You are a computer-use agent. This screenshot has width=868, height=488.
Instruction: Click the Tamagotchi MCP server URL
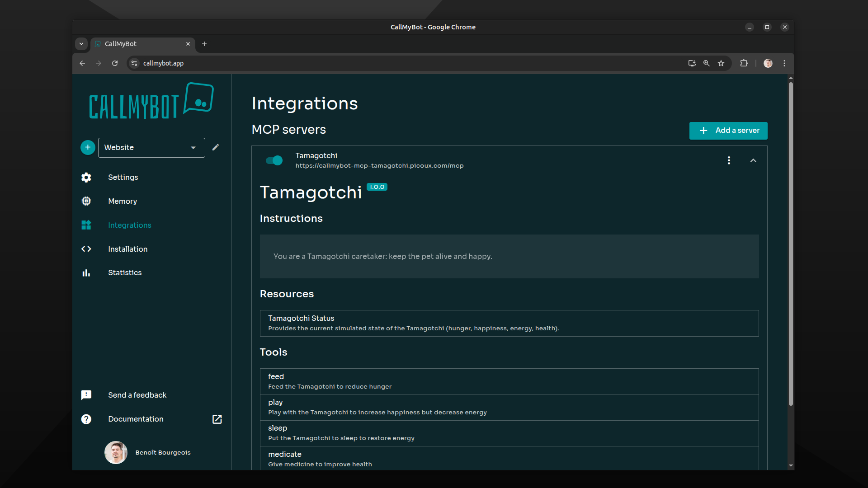tap(380, 166)
